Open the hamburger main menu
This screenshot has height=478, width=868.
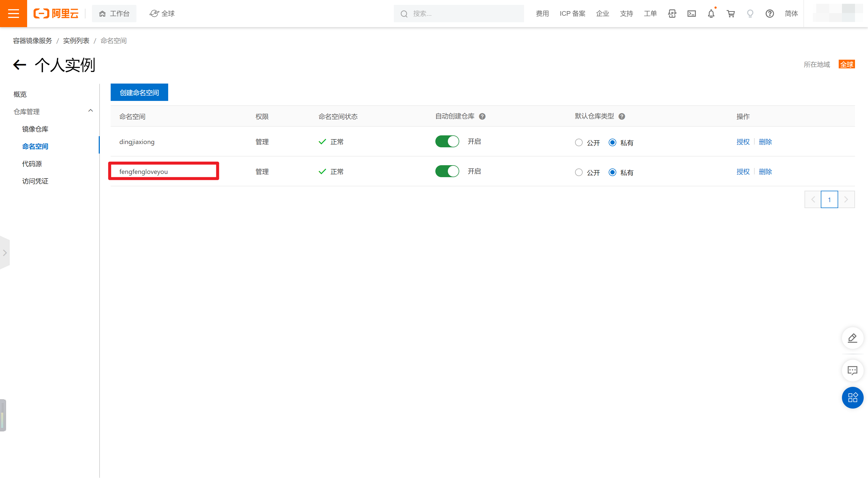coord(14,14)
